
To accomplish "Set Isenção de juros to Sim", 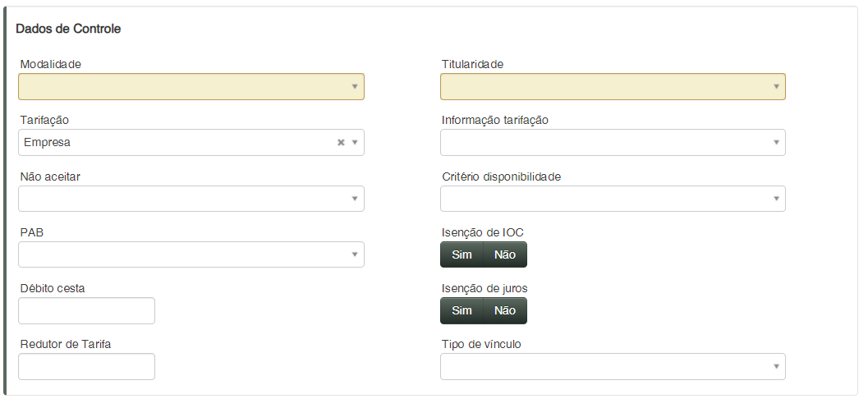I will tap(462, 310).
